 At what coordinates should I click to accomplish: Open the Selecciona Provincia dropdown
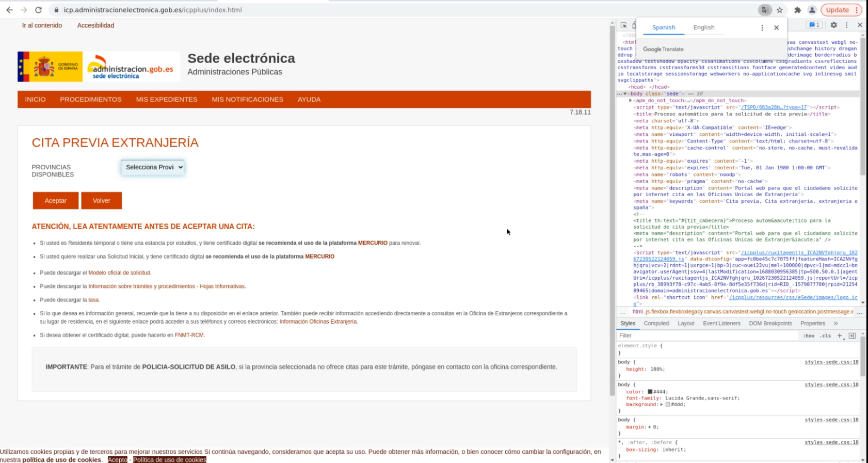(x=153, y=167)
